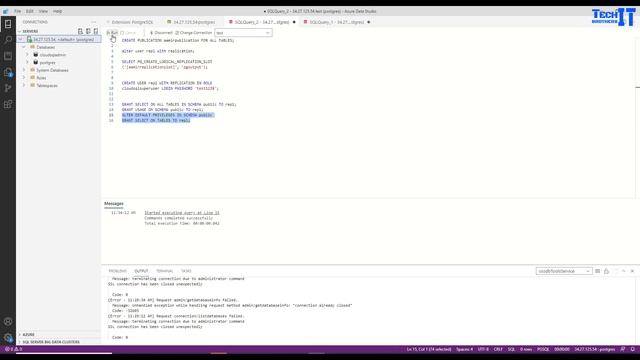The height and width of the screenshot is (360, 640).
Task: Run the selected query
Action: coord(112,33)
